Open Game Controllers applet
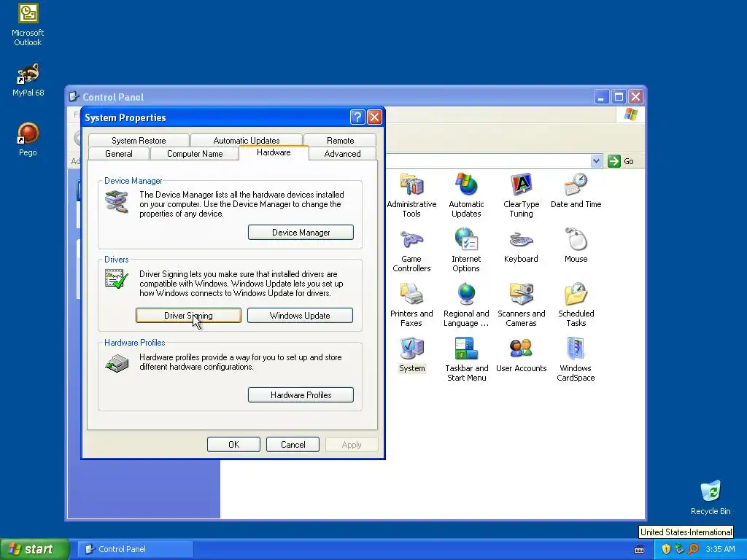The height and width of the screenshot is (560, 747). tap(411, 250)
